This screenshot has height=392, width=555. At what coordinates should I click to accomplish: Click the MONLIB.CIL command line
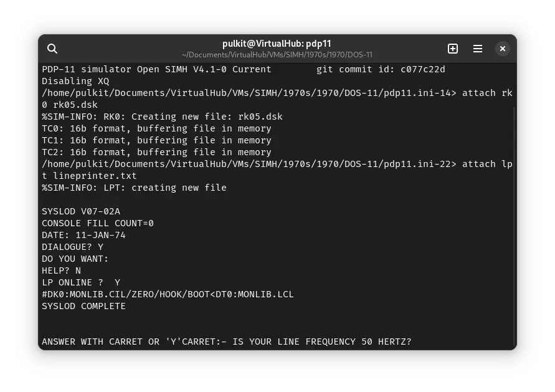[168, 294]
